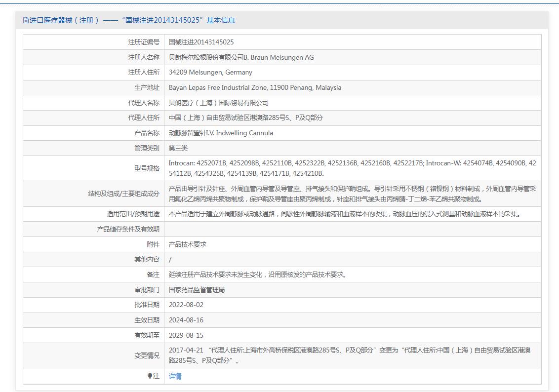Click approving department 国家药品监督管理局
Image resolution: width=559 pixels, height=392 pixels.
coord(197,290)
